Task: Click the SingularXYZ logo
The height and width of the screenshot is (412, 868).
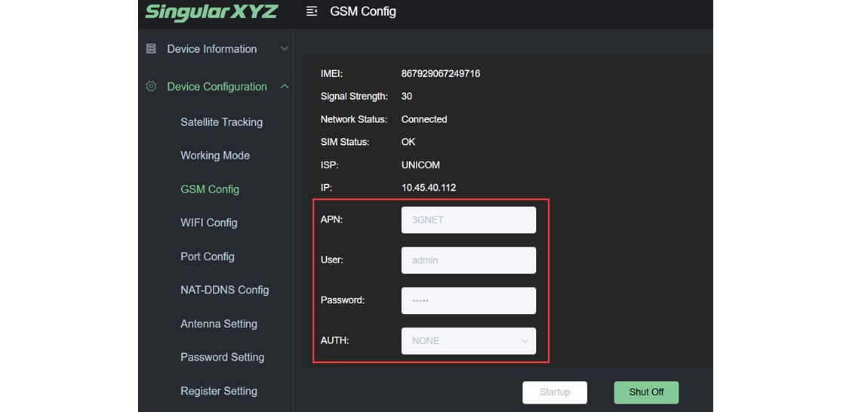Action: click(211, 13)
